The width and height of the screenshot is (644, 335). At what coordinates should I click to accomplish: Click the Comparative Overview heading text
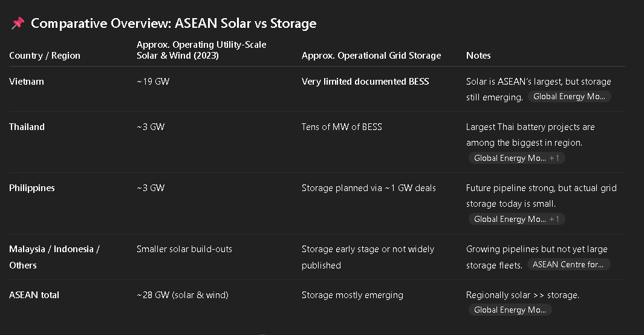[174, 24]
